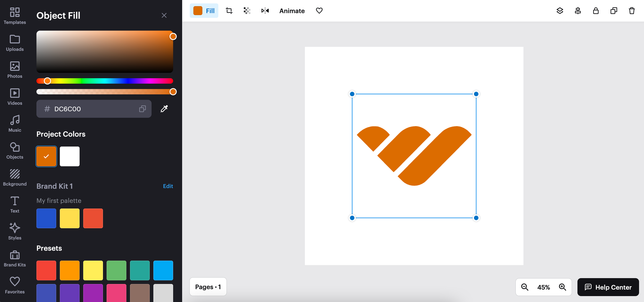Screen dimensions: 644x302
Task: Open the Animate menu
Action: 292,11
